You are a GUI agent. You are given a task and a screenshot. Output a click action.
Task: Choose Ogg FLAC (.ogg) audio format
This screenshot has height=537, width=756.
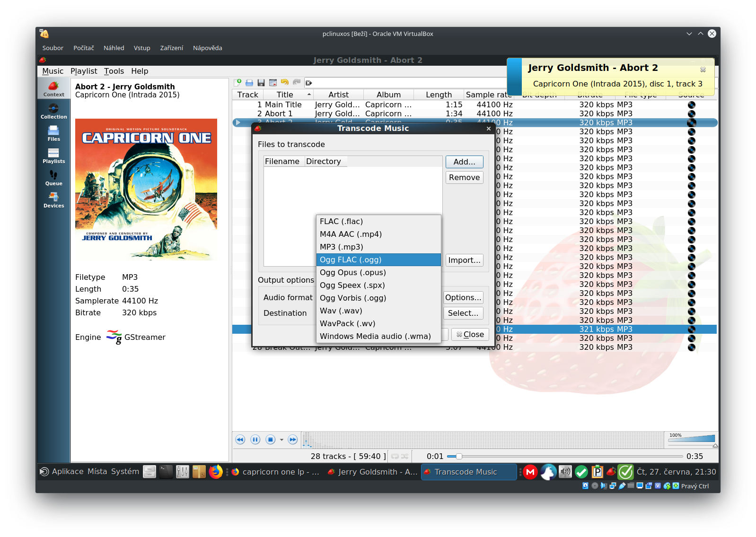pyautogui.click(x=378, y=260)
